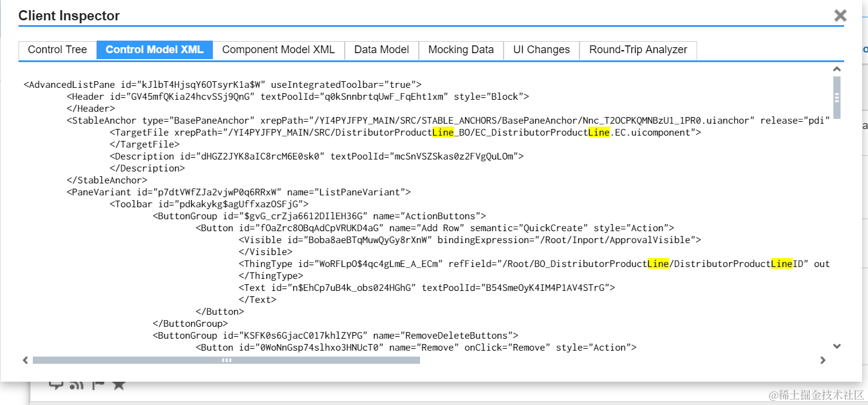Click the Text id textPoolId line
The image size is (868, 405).
(x=427, y=288)
